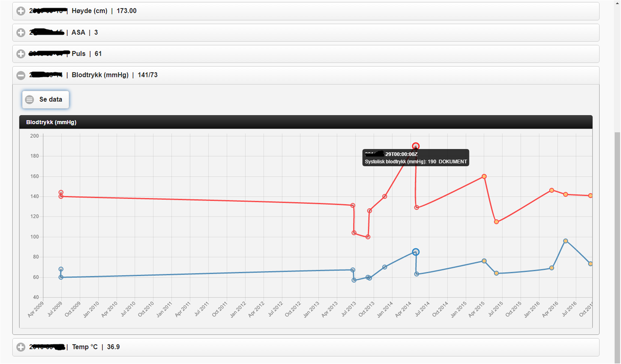Select the orange systolic point at 160
Viewport: 621px width, 364px height.
pyautogui.click(x=484, y=176)
